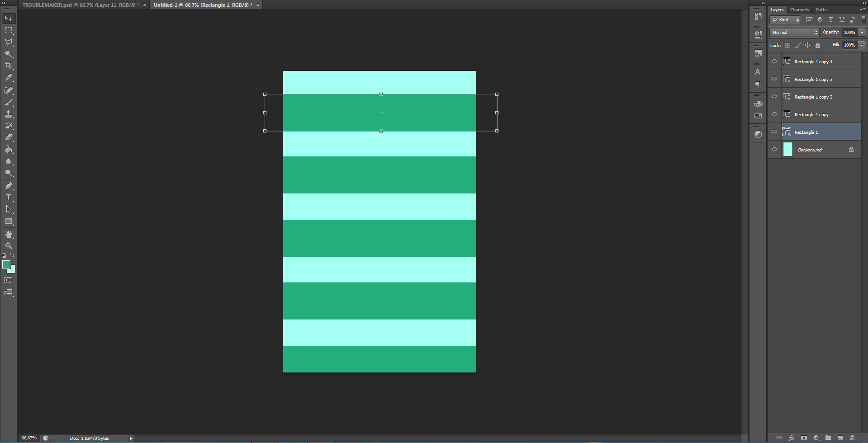This screenshot has width=868, height=443.
Task: Click the foreground color swatch
Action: (x=6, y=264)
